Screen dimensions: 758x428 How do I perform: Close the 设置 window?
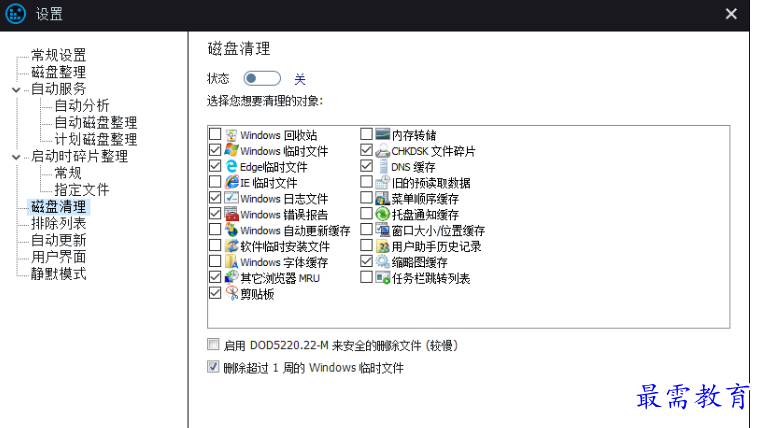731,14
